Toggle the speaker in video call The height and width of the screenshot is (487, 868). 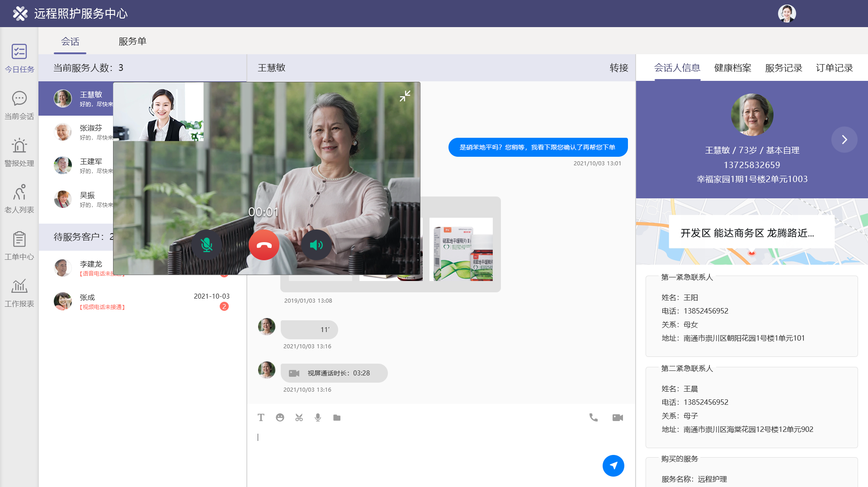coord(316,245)
